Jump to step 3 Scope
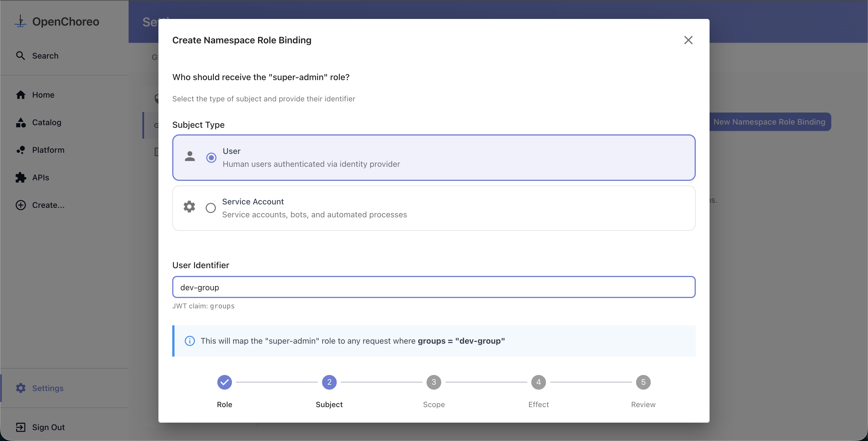The height and width of the screenshot is (441, 868). pos(434,382)
